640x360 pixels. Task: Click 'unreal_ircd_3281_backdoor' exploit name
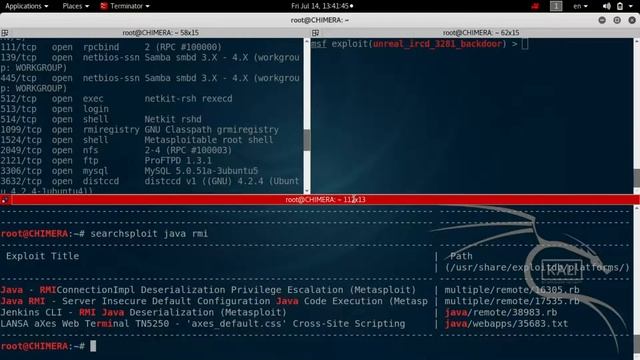(437, 44)
